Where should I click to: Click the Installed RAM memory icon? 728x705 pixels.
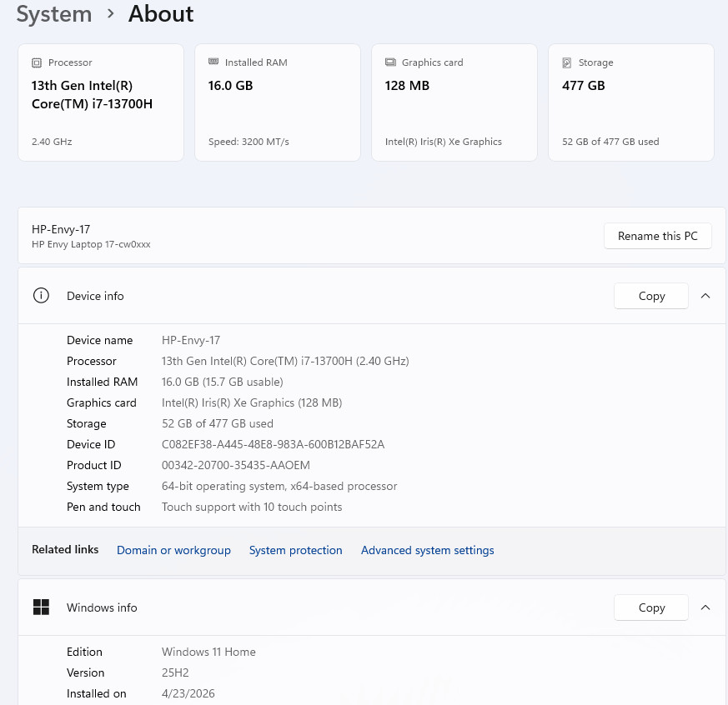click(x=213, y=62)
